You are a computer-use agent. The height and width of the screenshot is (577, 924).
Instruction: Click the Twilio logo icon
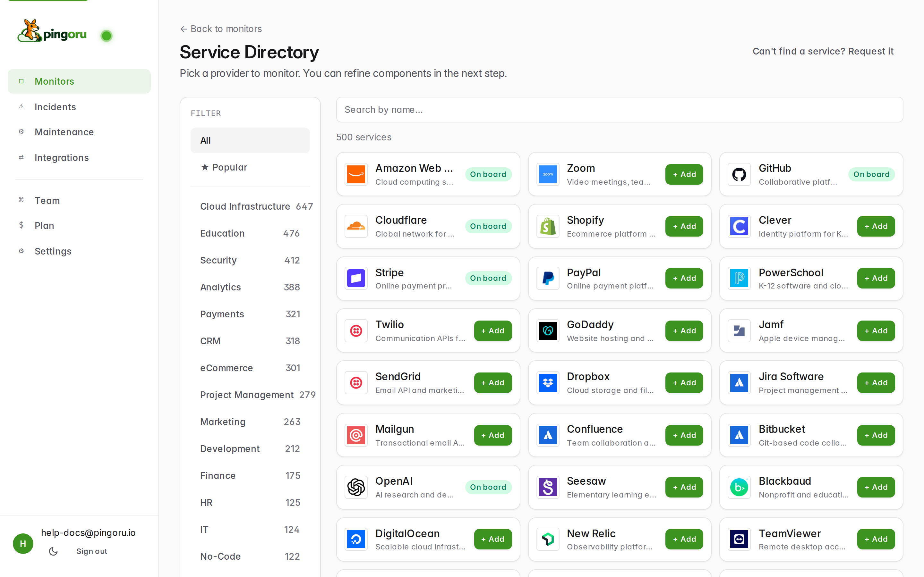tap(355, 330)
